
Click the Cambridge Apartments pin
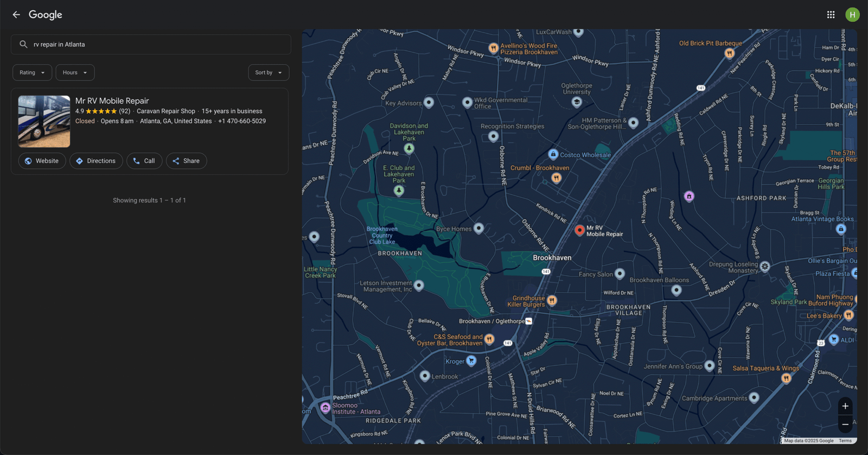click(754, 398)
